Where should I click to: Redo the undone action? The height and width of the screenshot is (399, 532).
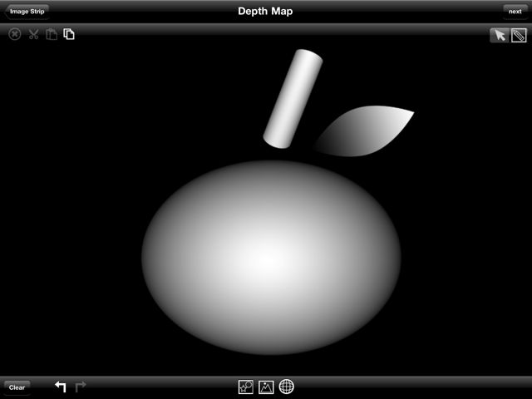(x=80, y=387)
